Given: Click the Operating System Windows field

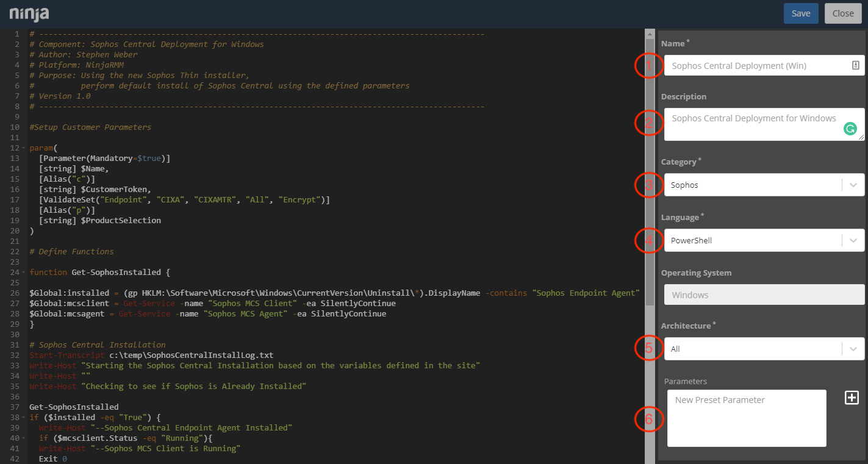Looking at the screenshot, I should click(764, 295).
